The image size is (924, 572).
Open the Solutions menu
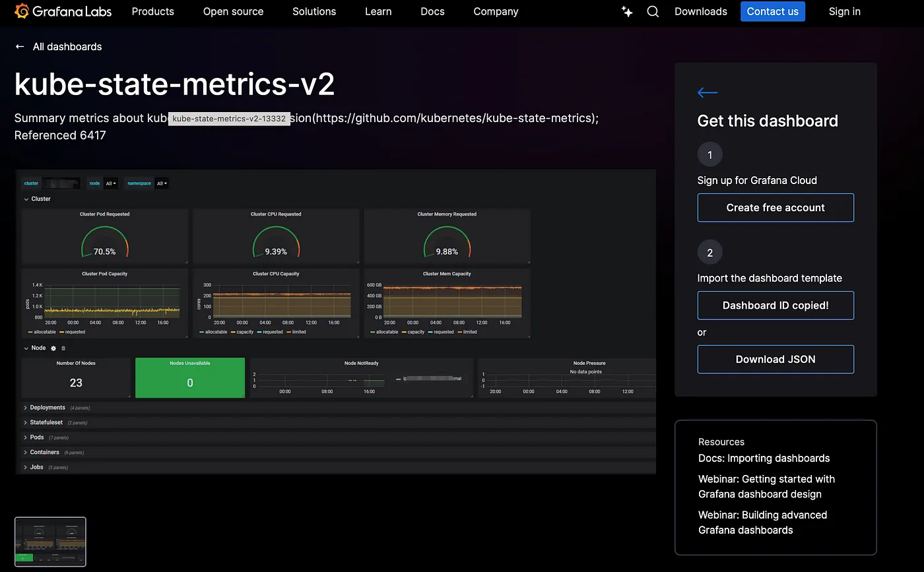314,11
